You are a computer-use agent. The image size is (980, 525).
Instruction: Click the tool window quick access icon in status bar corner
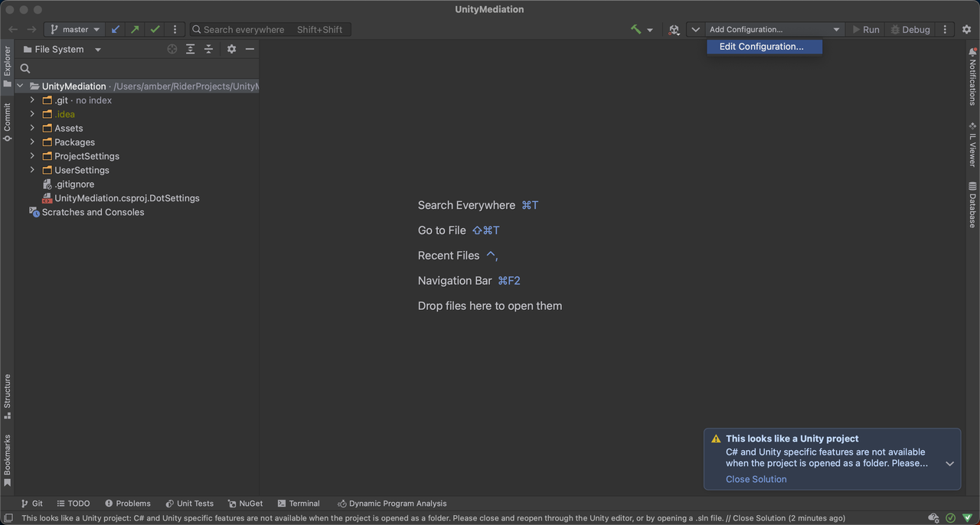8,518
